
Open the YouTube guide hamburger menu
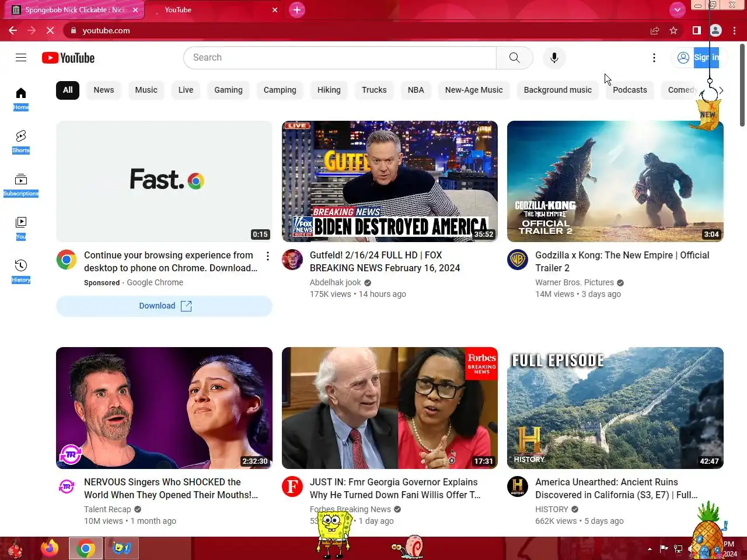pyautogui.click(x=21, y=57)
